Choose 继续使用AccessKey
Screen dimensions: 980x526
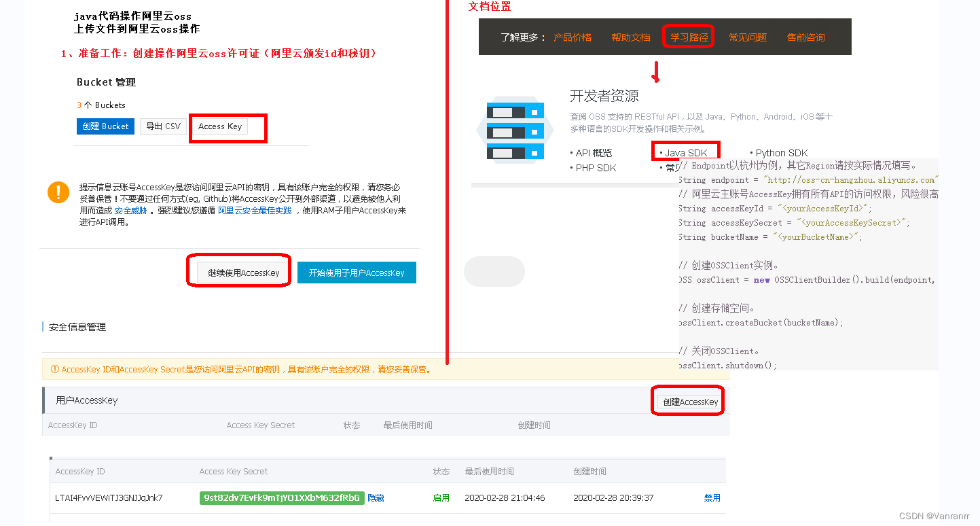243,273
